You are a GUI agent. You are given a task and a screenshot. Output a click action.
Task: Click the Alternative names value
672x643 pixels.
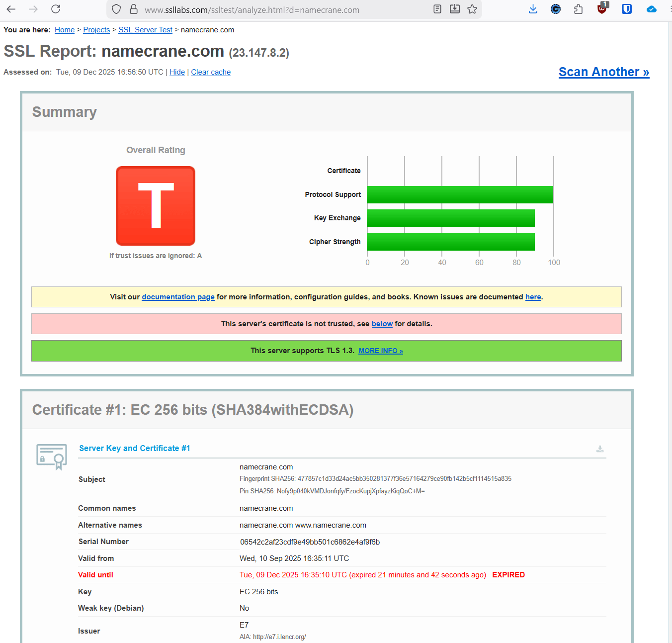[x=303, y=525]
